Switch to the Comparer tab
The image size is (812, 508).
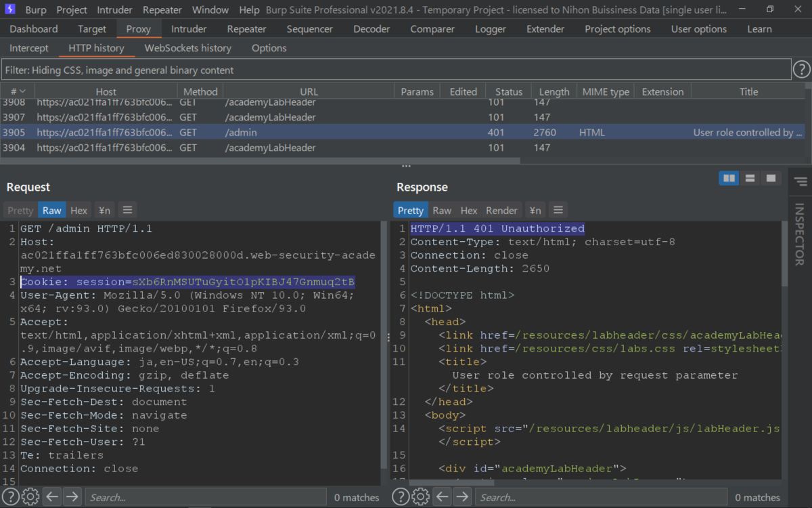[x=432, y=29]
